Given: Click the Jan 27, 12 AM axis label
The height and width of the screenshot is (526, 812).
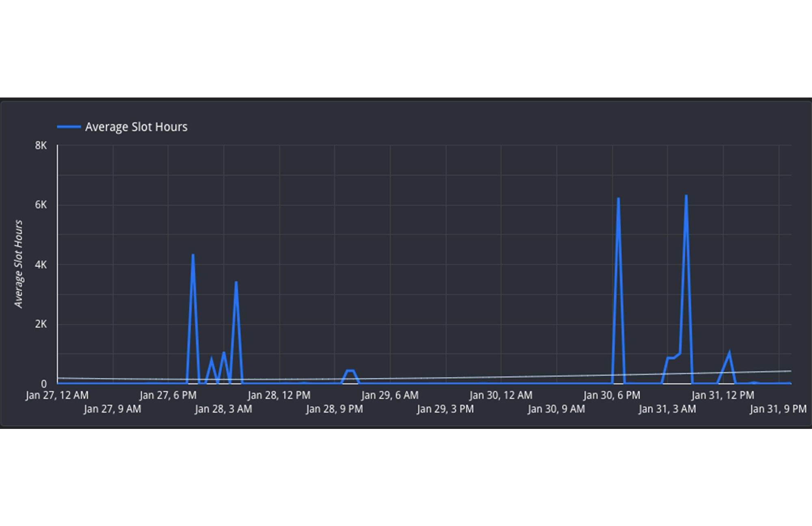Looking at the screenshot, I should click(57, 395).
